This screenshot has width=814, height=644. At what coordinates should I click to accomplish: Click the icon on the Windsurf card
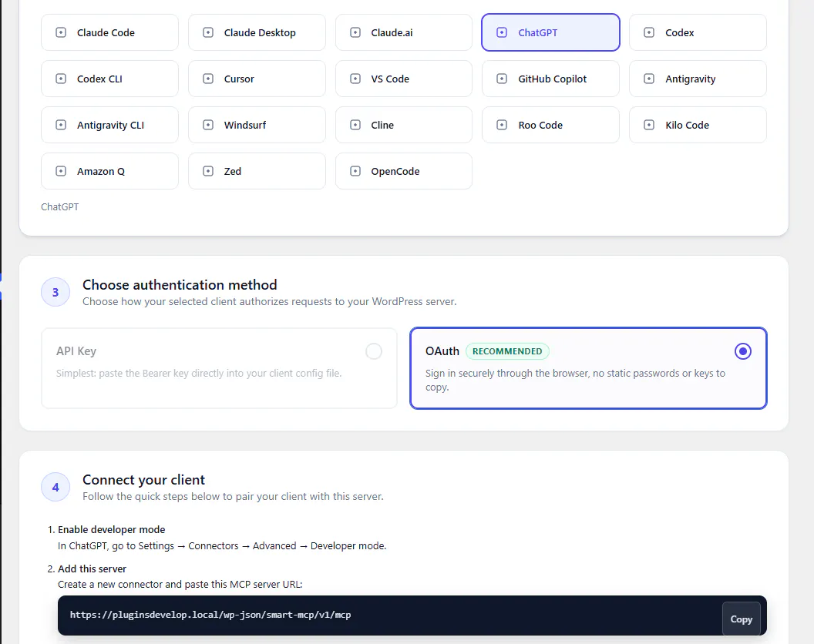pyautogui.click(x=208, y=125)
